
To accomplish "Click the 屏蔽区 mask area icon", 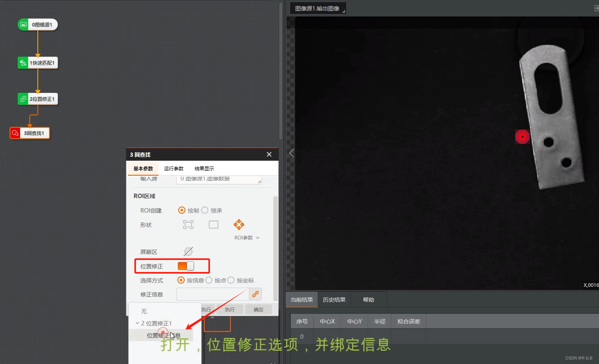I will pyautogui.click(x=188, y=251).
